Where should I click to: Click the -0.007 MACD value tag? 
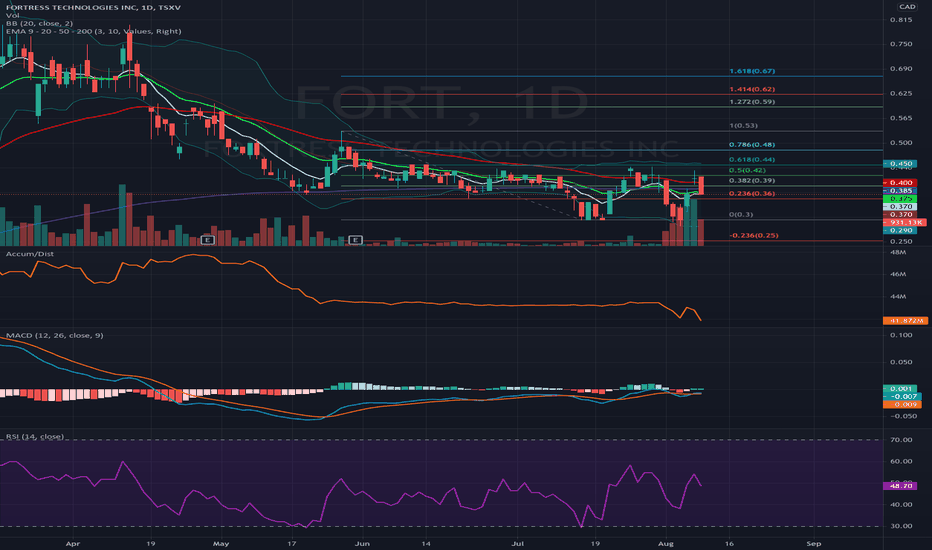pyautogui.click(x=902, y=396)
